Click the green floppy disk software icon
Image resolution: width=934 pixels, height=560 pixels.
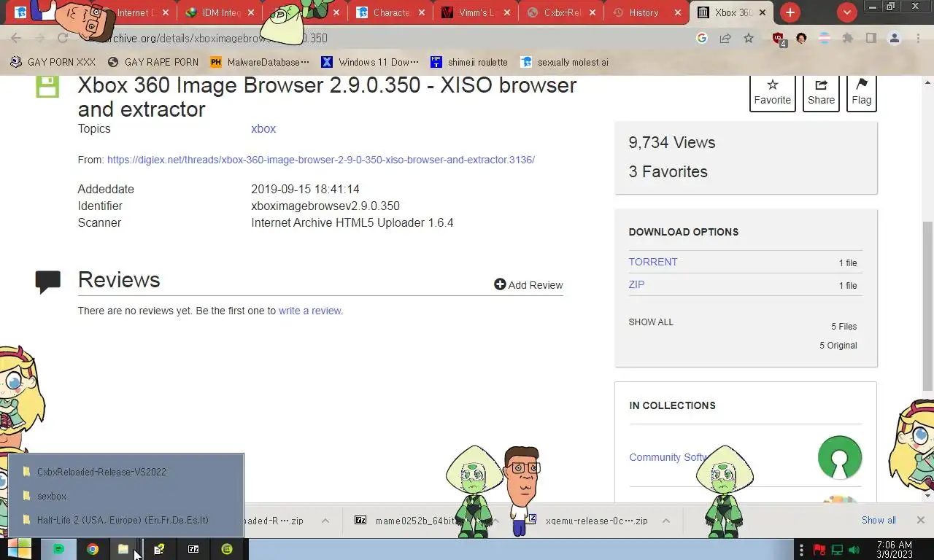[47, 85]
